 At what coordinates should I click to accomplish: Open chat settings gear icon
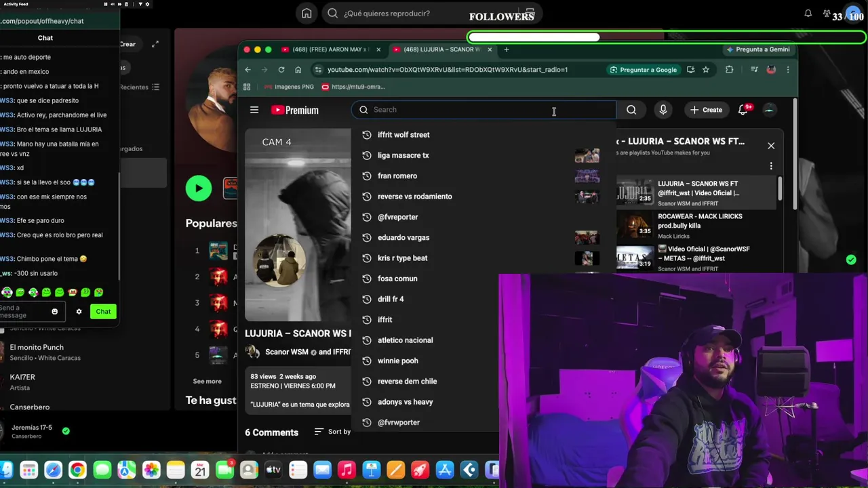pyautogui.click(x=79, y=312)
